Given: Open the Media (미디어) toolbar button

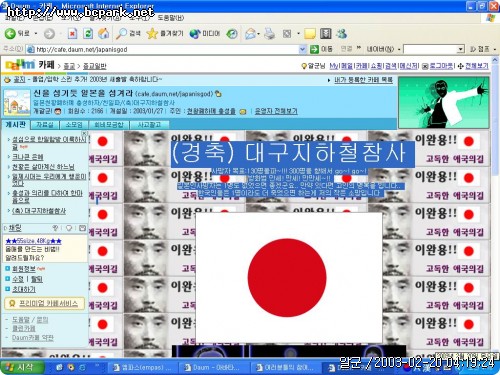Looking at the screenshot, I should click(205, 33).
